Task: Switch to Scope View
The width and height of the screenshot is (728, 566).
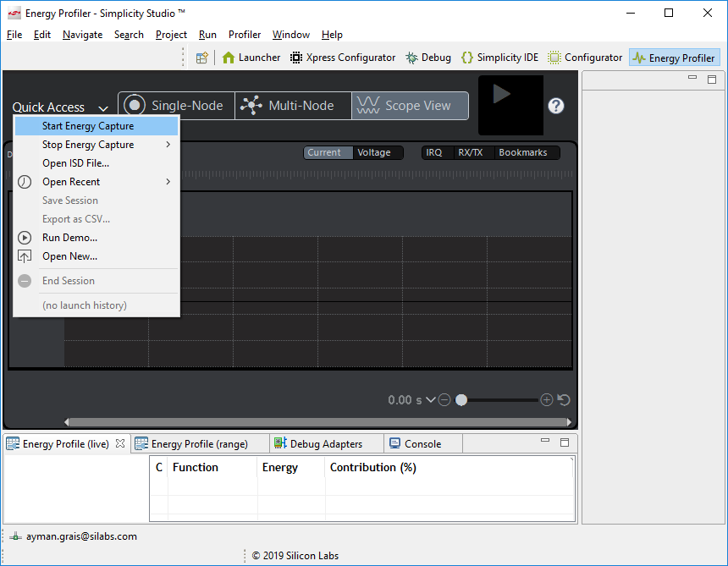Action: (410, 106)
